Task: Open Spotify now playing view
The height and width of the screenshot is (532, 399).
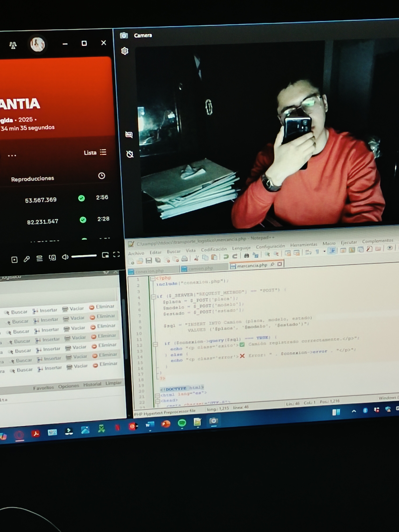Action: [x=14, y=260]
